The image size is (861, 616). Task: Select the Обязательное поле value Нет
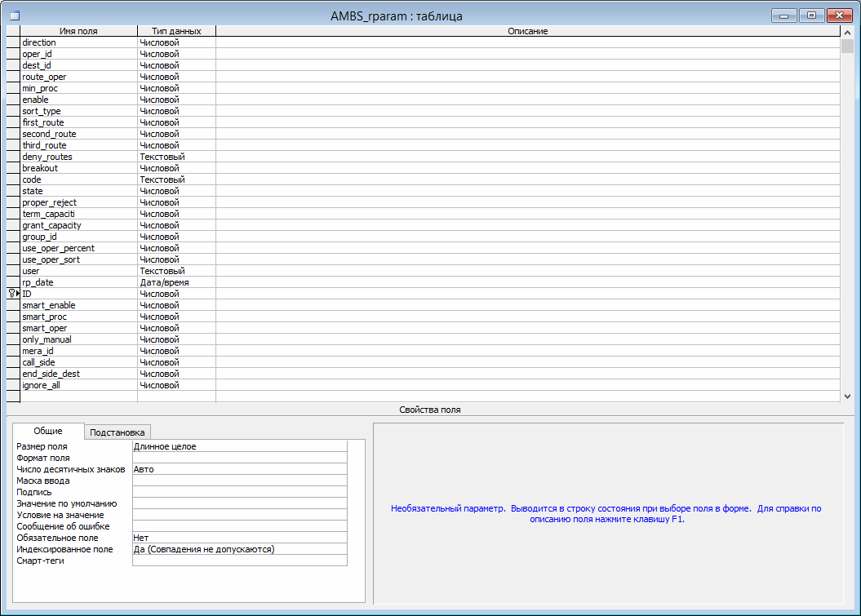239,538
